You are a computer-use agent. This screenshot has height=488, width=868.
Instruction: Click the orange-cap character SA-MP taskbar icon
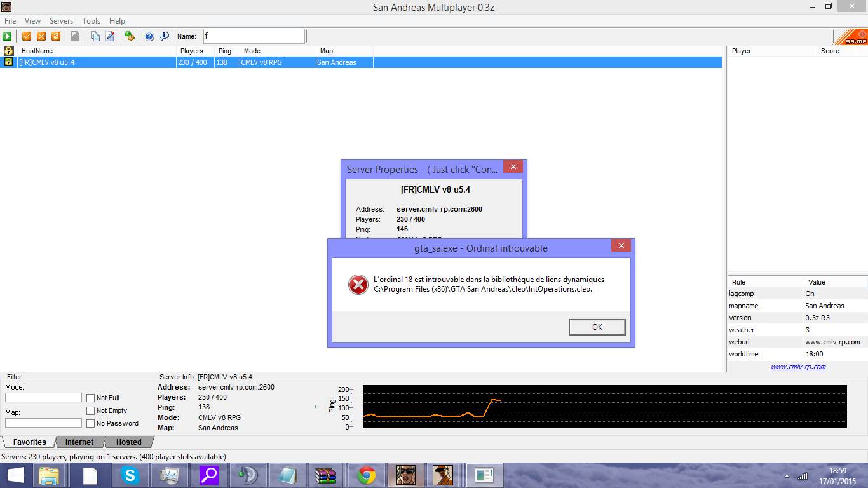(x=444, y=475)
